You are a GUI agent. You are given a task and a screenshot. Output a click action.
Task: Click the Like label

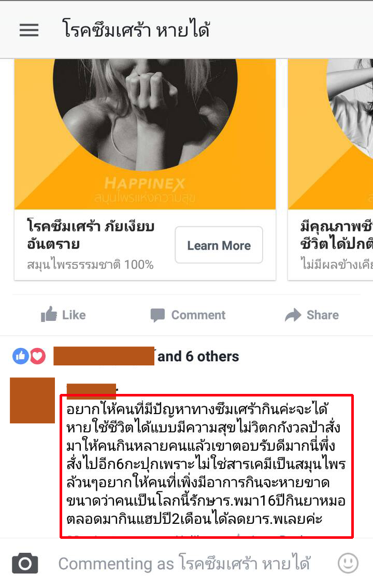(x=74, y=315)
